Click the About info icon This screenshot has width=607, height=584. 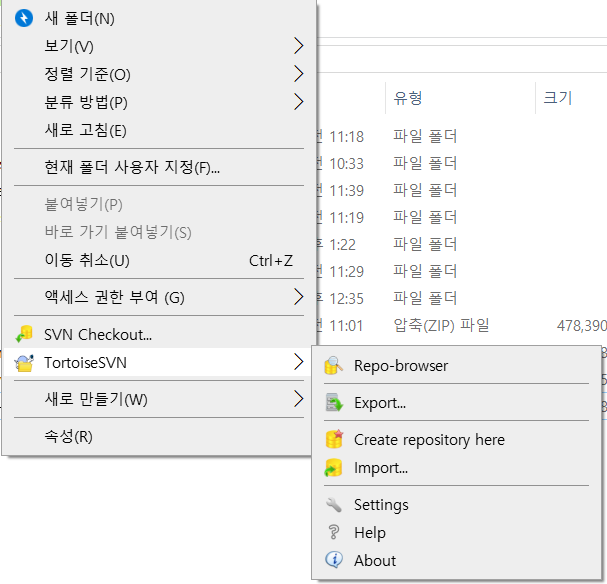(x=334, y=560)
